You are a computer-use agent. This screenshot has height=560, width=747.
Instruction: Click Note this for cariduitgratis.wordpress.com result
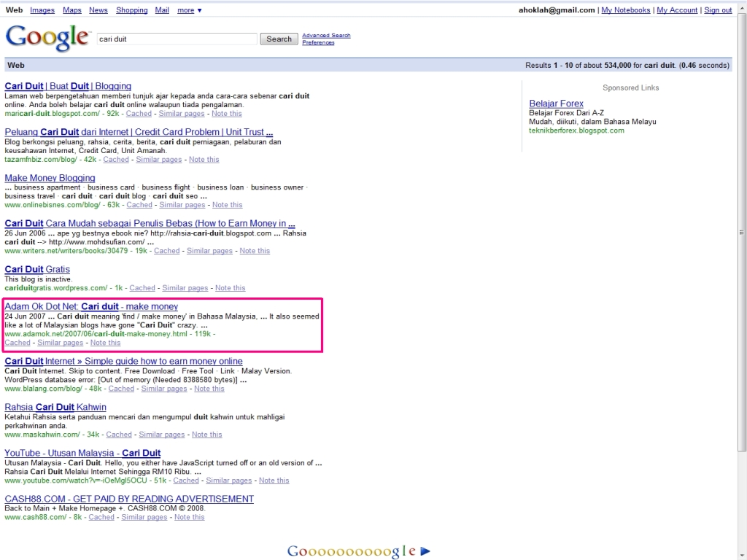tap(230, 288)
